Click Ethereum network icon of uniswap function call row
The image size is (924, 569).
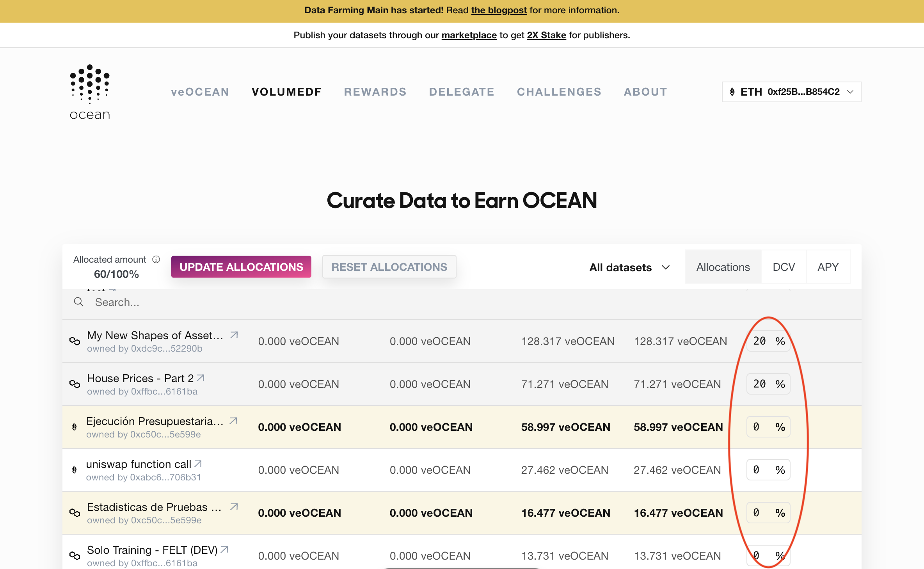coord(74,470)
